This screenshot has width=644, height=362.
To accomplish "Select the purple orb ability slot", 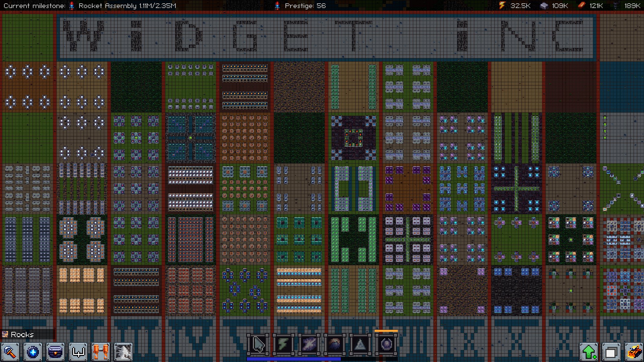I will 386,344.
